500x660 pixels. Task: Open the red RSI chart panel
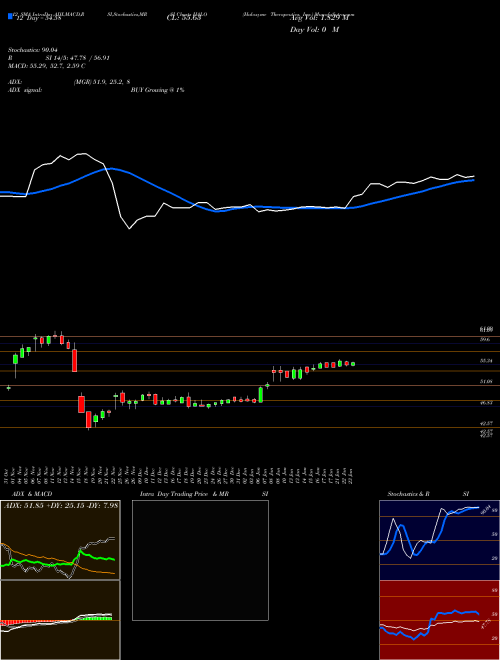click(439, 620)
